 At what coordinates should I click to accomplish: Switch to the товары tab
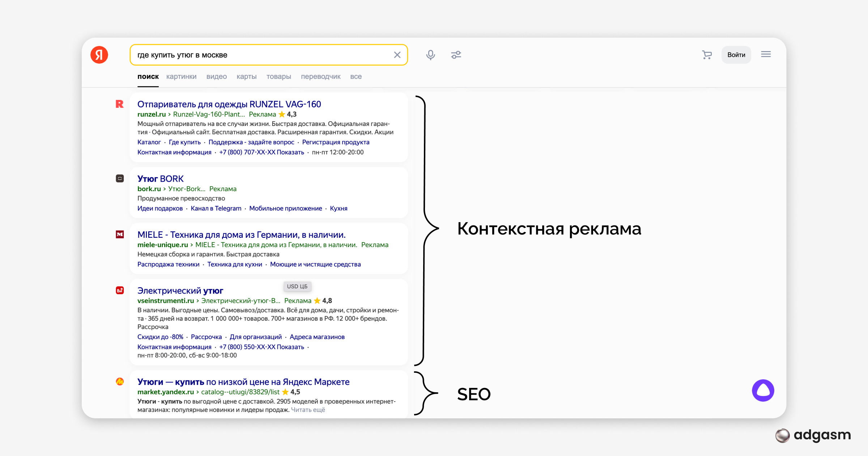[278, 77]
